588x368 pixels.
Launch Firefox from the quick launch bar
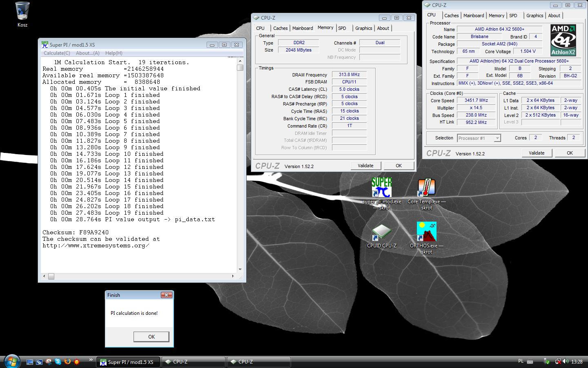[x=67, y=361]
